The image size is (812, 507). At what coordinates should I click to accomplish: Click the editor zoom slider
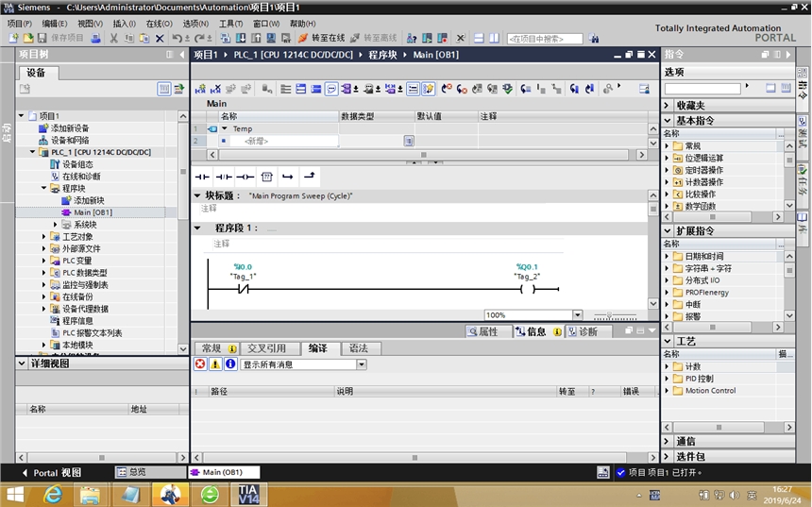[615, 315]
